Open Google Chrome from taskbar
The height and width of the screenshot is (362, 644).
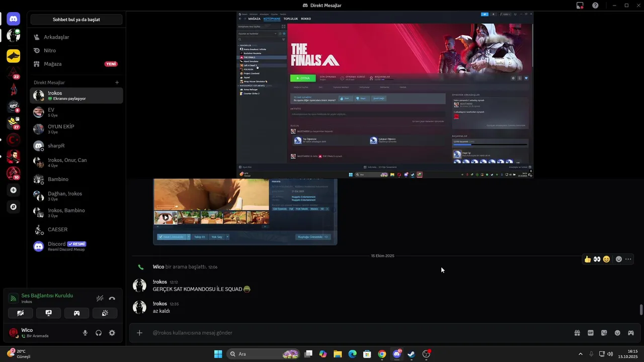click(382, 354)
